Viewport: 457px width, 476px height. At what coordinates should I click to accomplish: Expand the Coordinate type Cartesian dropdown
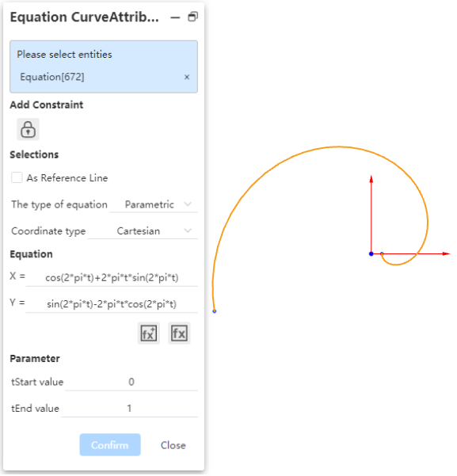[143, 231]
